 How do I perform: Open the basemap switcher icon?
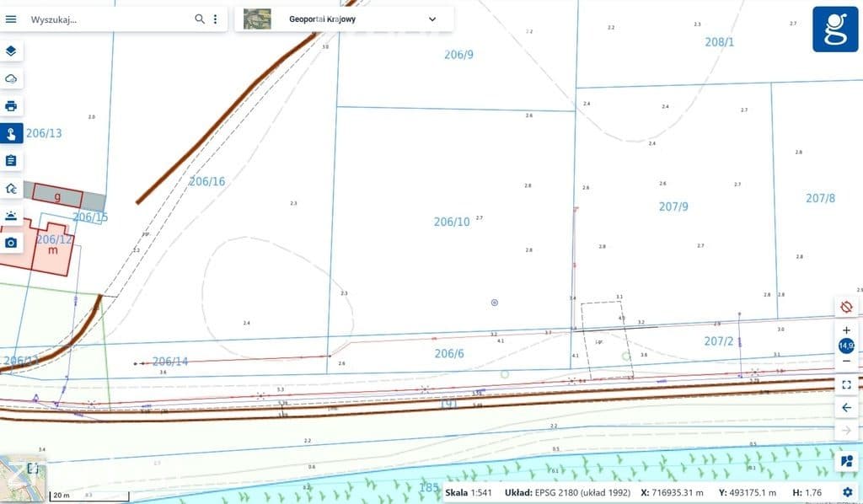click(846, 461)
